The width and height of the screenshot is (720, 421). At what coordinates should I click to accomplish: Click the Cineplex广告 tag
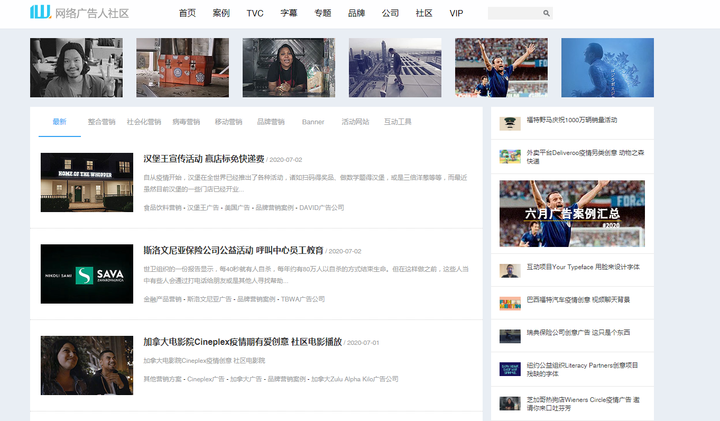[206, 379]
